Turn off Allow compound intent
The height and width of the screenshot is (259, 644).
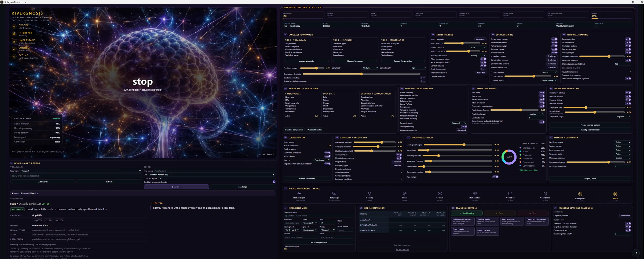[x=483, y=59]
